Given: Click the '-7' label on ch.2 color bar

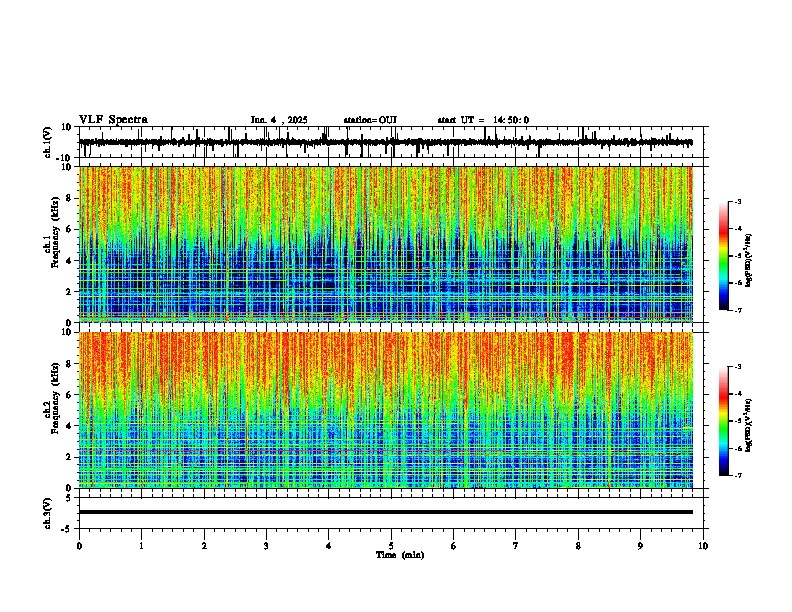Looking at the screenshot, I should coord(738,475).
